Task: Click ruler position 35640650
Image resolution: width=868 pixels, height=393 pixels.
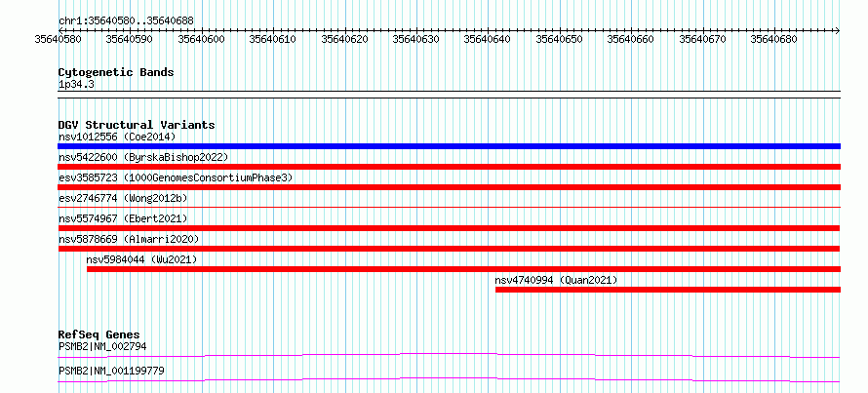Action: tap(560, 39)
